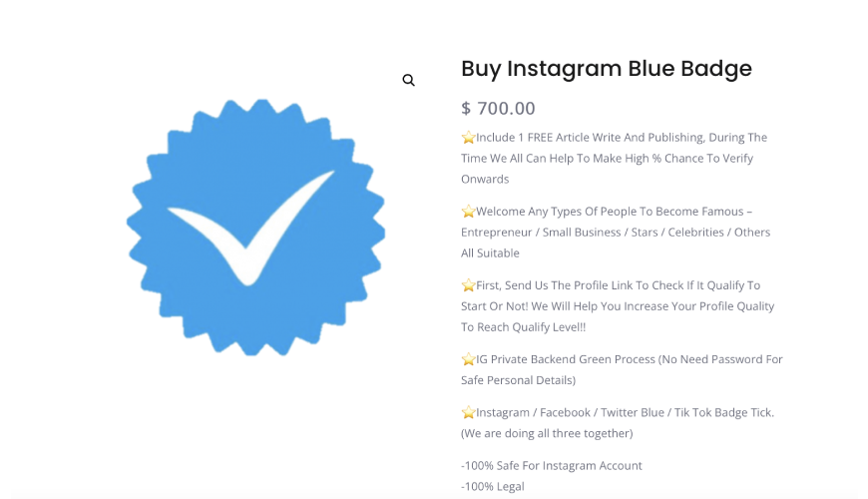Viewport: 868px width, 499px height.
Task: Click the 'Include 1 FREE Article Write' paragraph
Action: click(615, 159)
